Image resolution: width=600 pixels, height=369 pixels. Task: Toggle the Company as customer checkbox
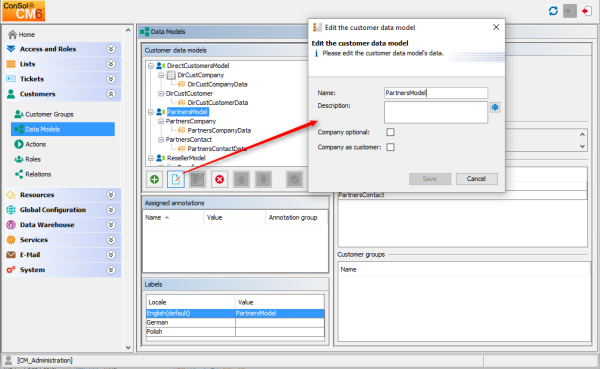[x=390, y=147]
